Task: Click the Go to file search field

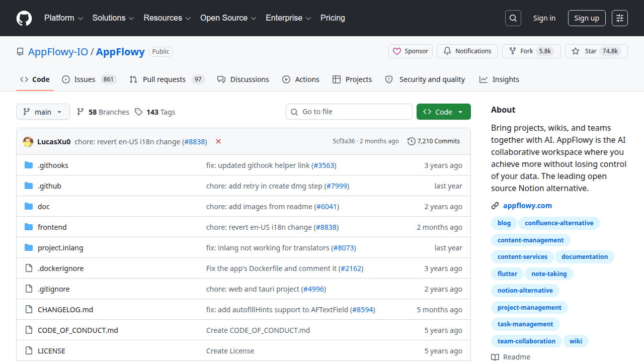Action: 349,112
